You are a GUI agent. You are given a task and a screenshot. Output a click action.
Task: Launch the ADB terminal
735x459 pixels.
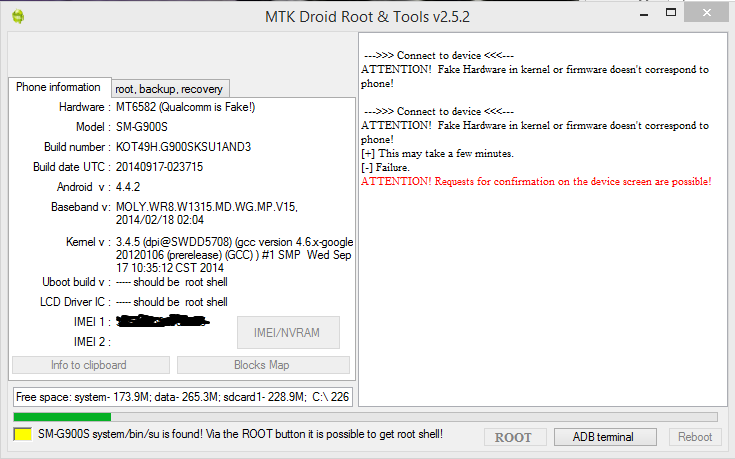[x=602, y=437]
